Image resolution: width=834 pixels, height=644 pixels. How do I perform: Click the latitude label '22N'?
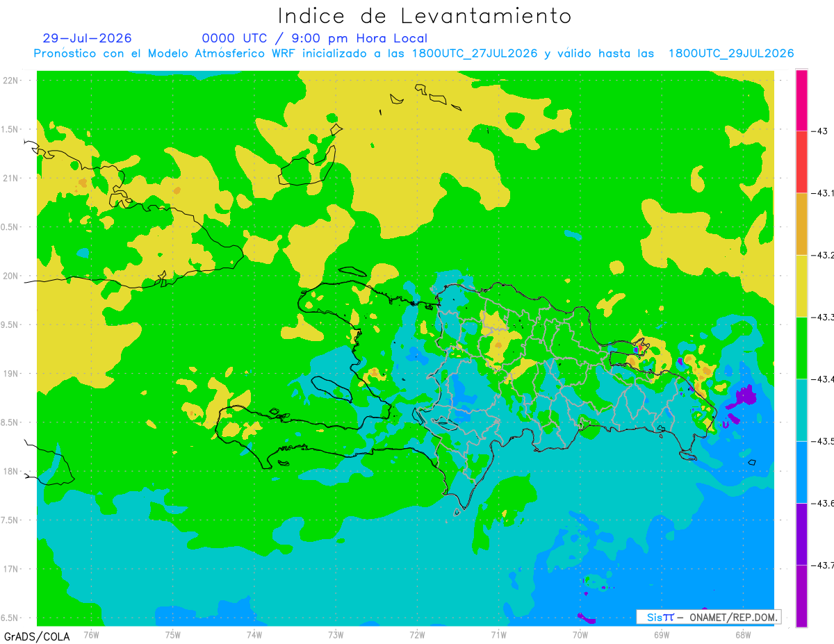[x=12, y=80]
